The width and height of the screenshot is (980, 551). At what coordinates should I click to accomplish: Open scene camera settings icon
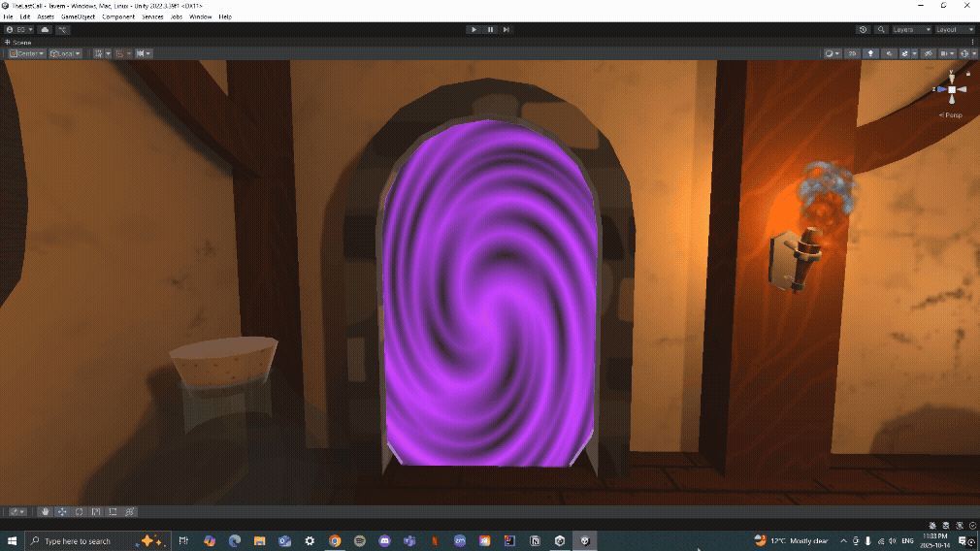pos(948,53)
